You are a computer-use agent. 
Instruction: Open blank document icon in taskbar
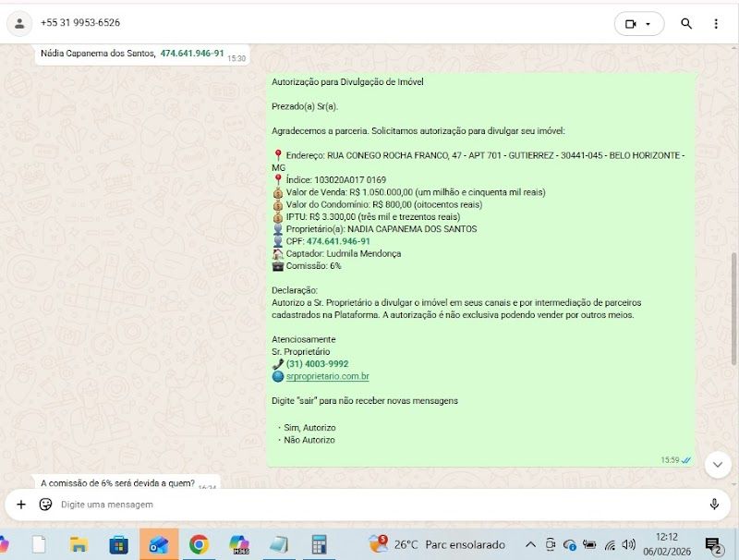pyautogui.click(x=39, y=544)
